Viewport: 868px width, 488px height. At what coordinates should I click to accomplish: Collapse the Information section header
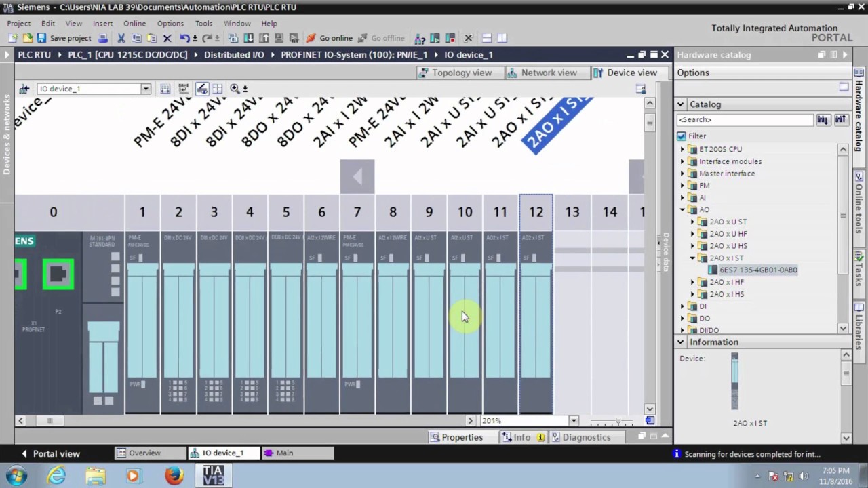pyautogui.click(x=680, y=342)
